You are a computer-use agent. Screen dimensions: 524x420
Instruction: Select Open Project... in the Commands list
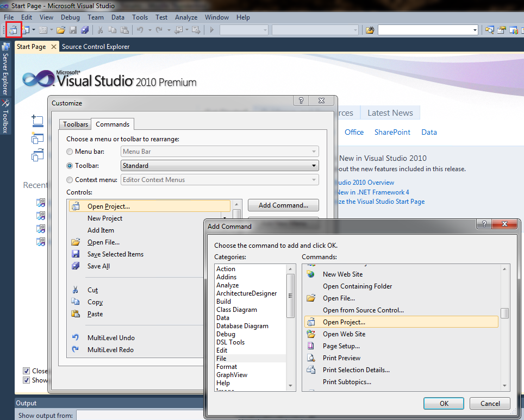coord(401,322)
